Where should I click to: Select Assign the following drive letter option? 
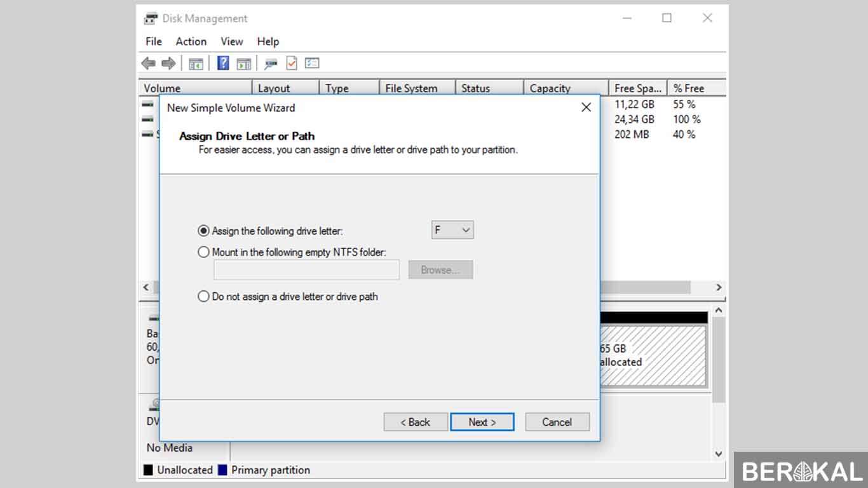(x=271, y=231)
